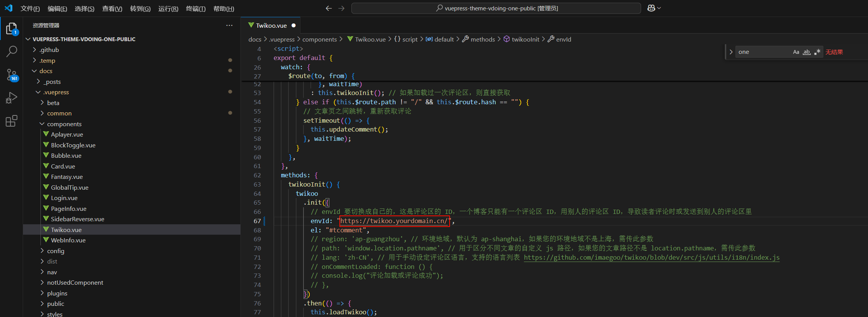Collapse the .vuepress folder
Screen dimensions: 868x317
[x=39, y=92]
